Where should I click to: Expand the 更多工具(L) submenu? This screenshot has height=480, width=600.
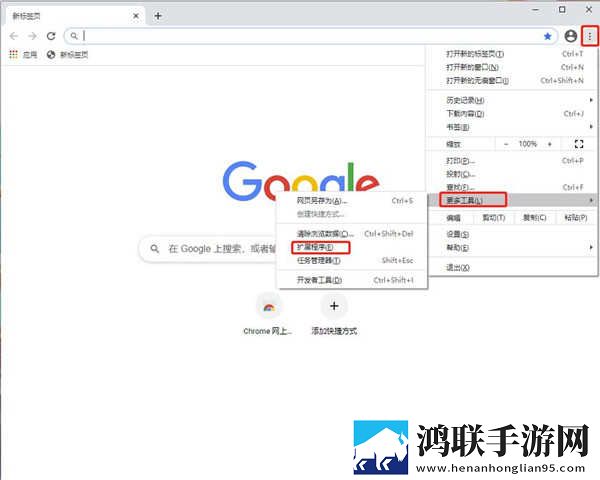[512, 200]
